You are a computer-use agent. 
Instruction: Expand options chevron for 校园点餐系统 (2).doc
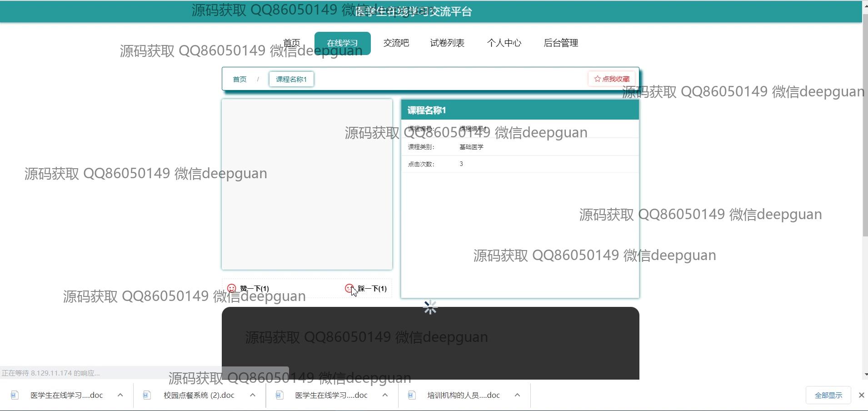[253, 395]
